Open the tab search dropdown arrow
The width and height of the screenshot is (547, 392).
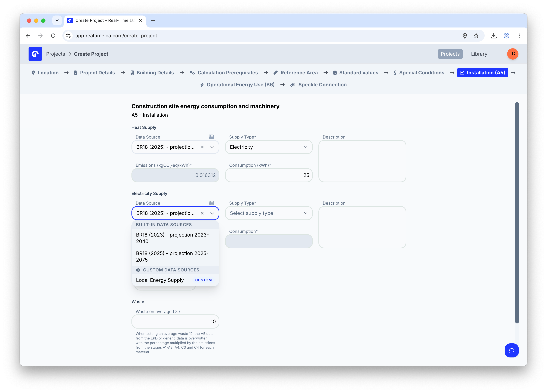(57, 20)
